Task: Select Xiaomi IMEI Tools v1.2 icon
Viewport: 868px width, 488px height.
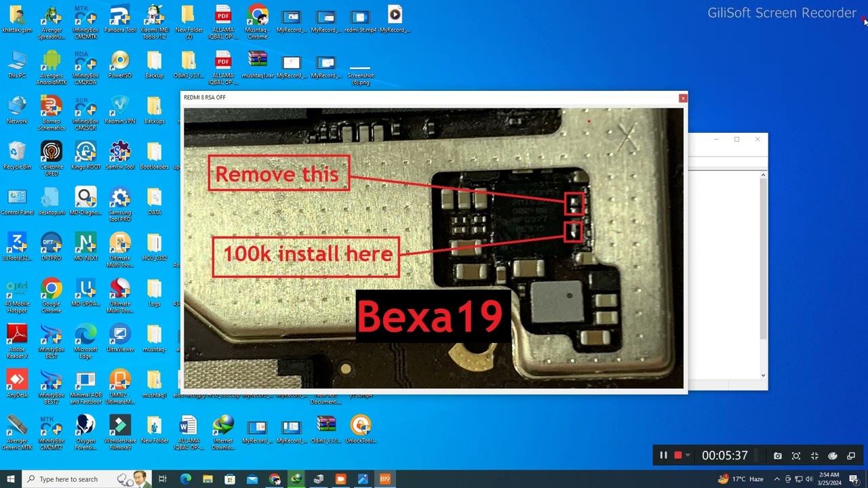Action: (154, 22)
